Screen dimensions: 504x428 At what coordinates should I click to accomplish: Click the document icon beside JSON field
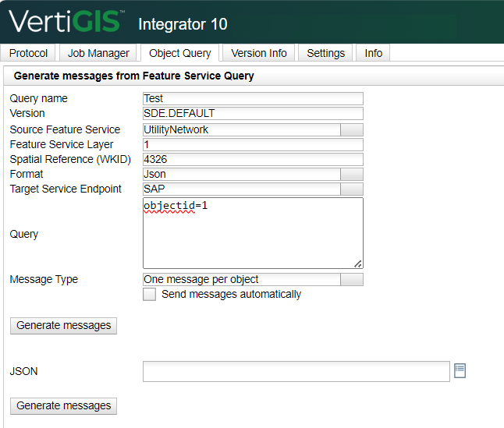pyautogui.click(x=460, y=371)
